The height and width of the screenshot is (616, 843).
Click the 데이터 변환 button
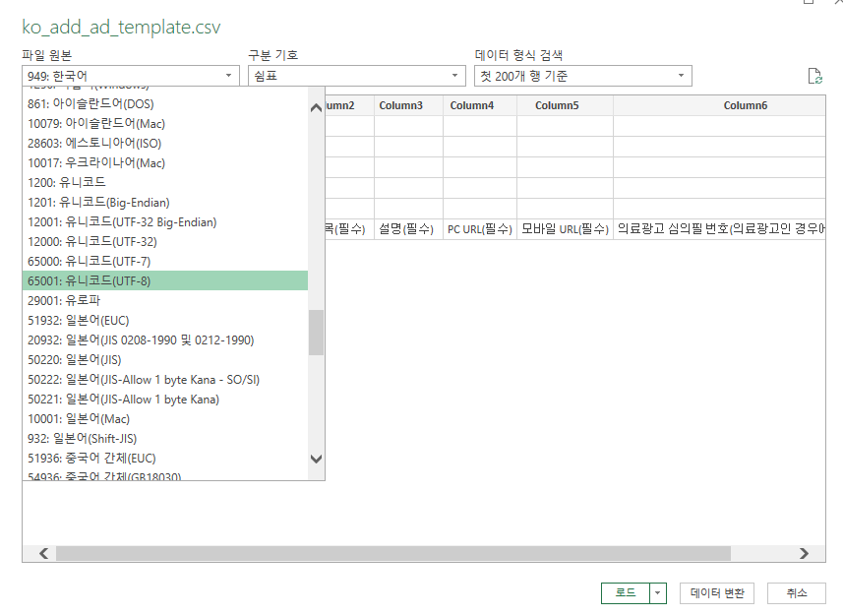[x=716, y=593]
